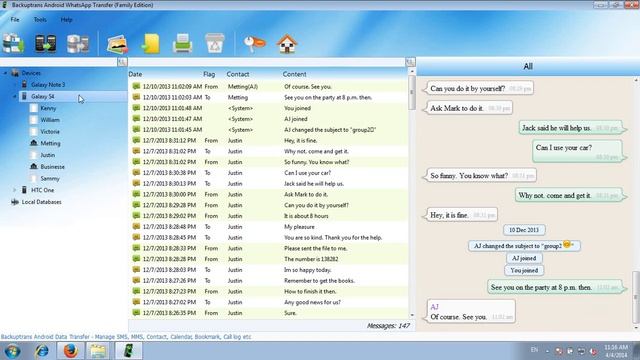Click the printer toolbar icon

(x=182, y=44)
